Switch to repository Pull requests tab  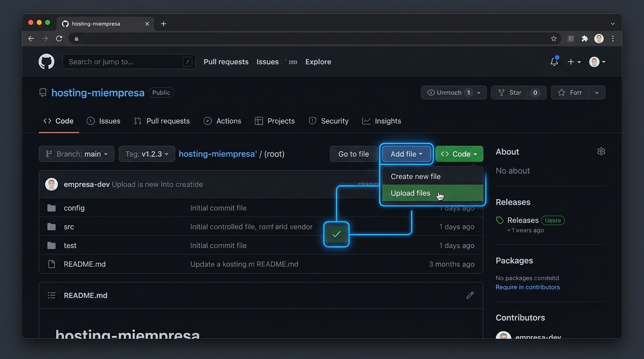(162, 121)
